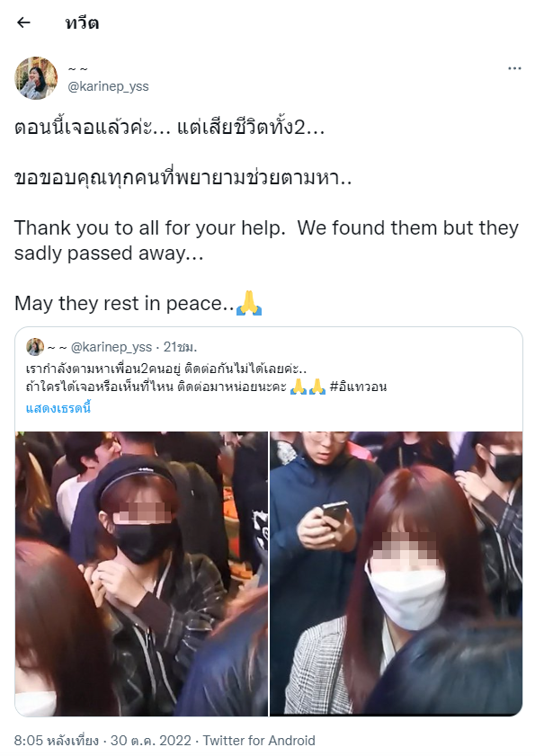This screenshot has width=535, height=756.
Task: Click the praying hands emojis in quoted tweet
Action: tap(308, 387)
